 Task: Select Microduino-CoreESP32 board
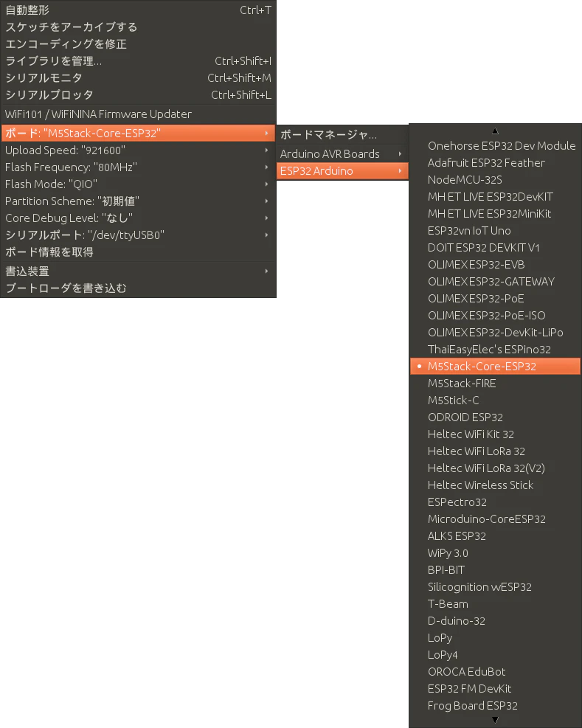495,519
